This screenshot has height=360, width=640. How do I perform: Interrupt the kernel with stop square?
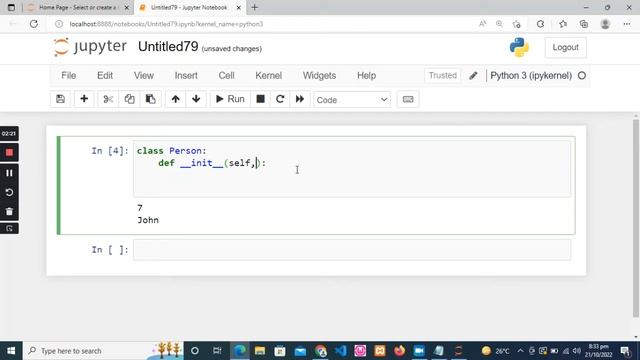pyautogui.click(x=260, y=99)
